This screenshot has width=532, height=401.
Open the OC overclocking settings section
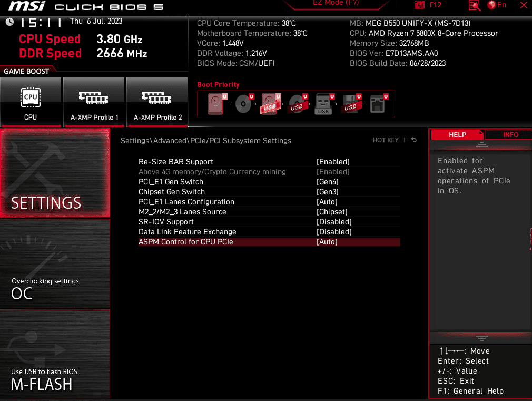pos(55,264)
